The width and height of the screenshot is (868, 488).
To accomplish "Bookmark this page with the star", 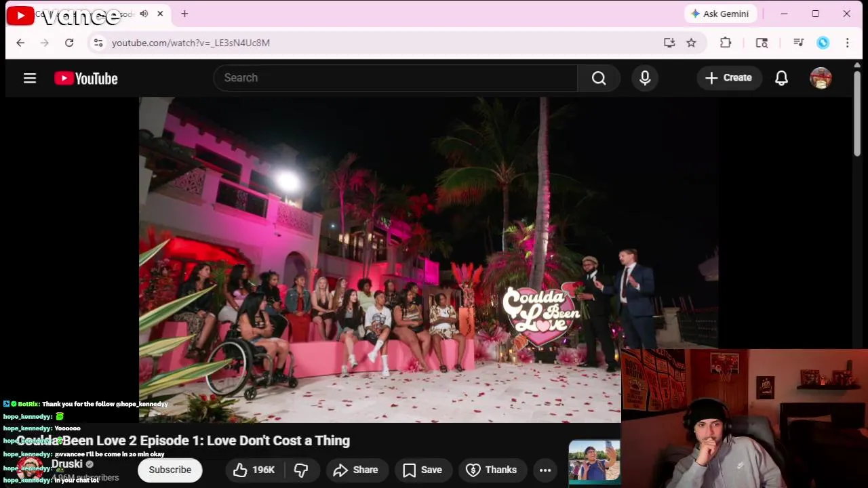I will pyautogui.click(x=691, y=43).
